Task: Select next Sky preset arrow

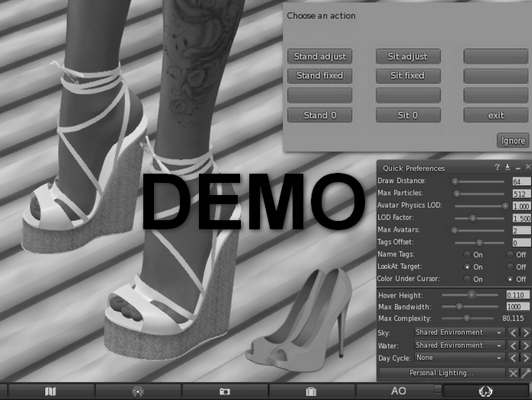Action: pyautogui.click(x=526, y=333)
